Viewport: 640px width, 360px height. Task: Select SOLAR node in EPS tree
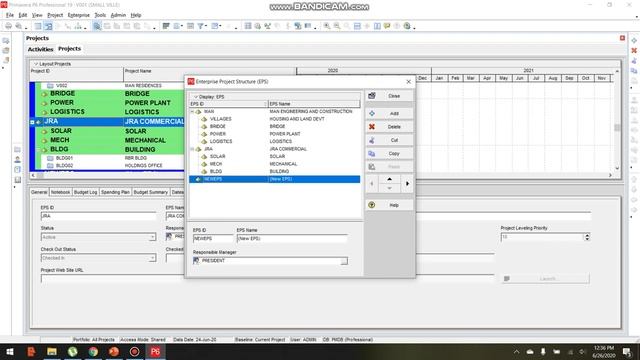coord(217,156)
